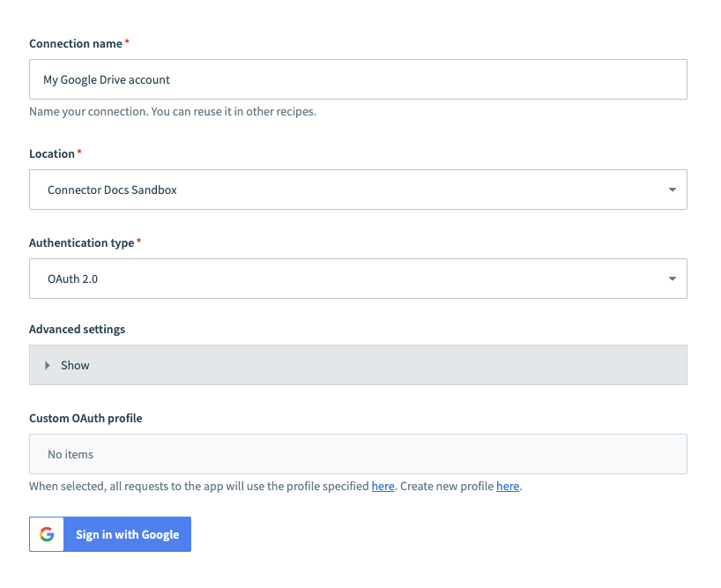Click the 'Name your connection' helper text
The image size is (721, 588).
click(x=172, y=112)
